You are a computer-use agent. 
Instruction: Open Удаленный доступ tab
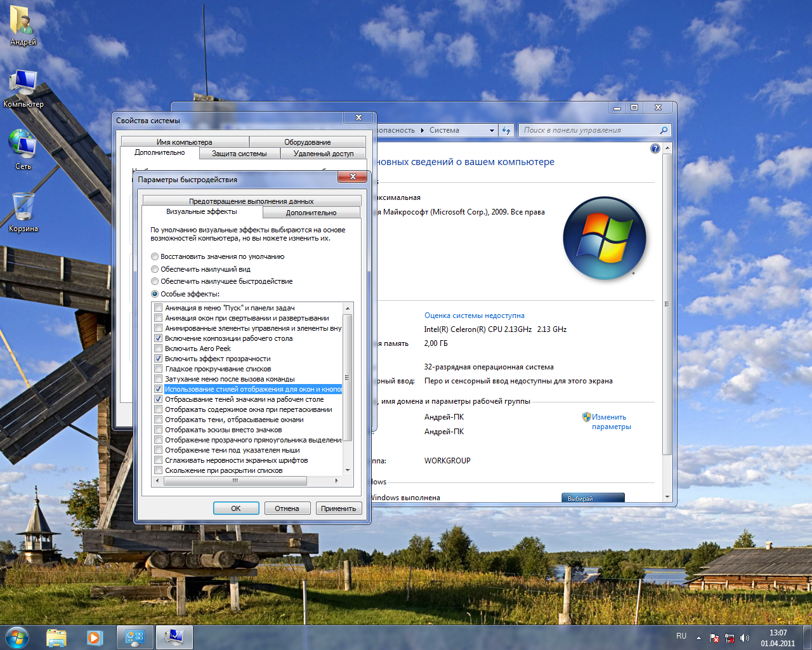point(324,154)
